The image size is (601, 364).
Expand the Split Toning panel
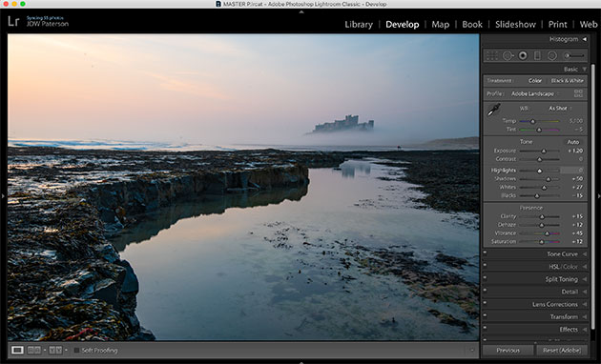[x=585, y=279]
